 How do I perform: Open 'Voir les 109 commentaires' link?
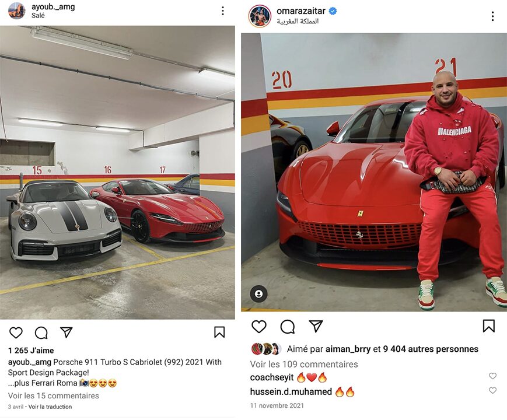304,364
